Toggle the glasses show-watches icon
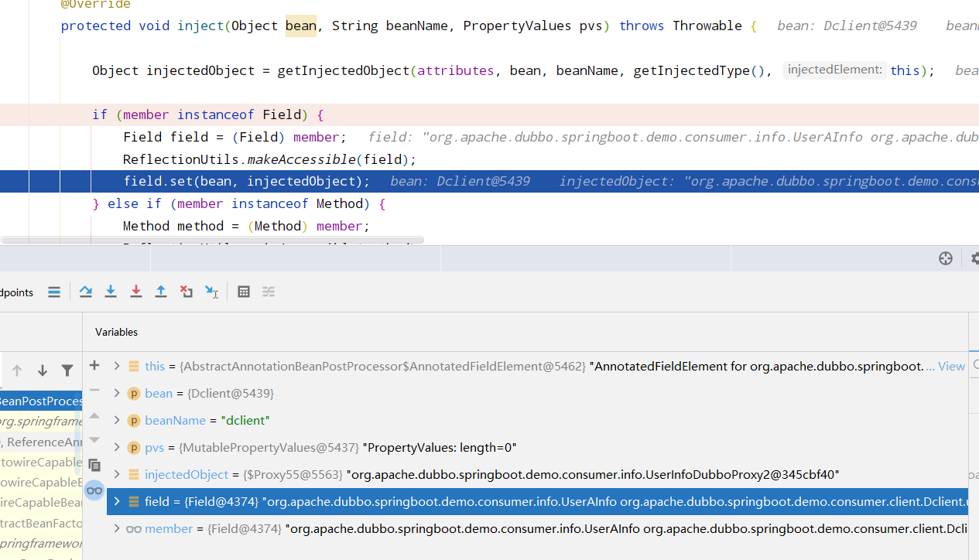This screenshot has height=560, width=979. coord(94,490)
